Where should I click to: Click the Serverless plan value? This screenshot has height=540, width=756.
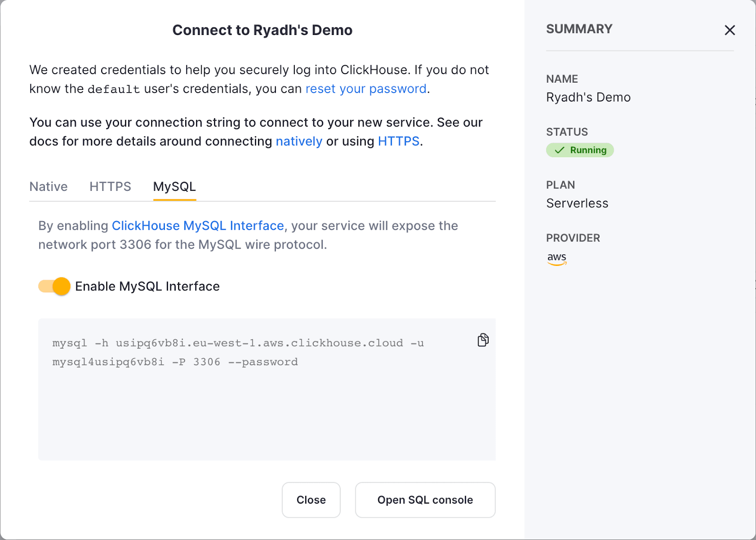(x=577, y=203)
